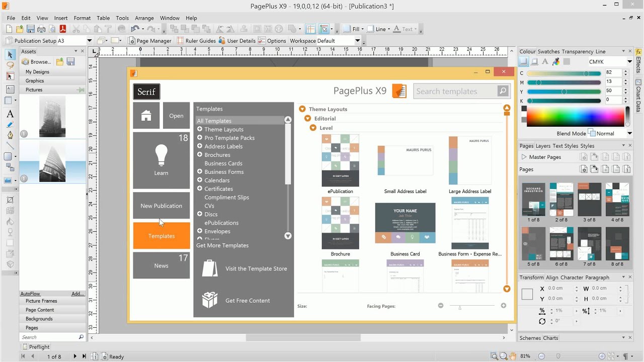Viewport: 644px width, 362px height.
Task: Expand the Calendars category
Action: click(200, 180)
